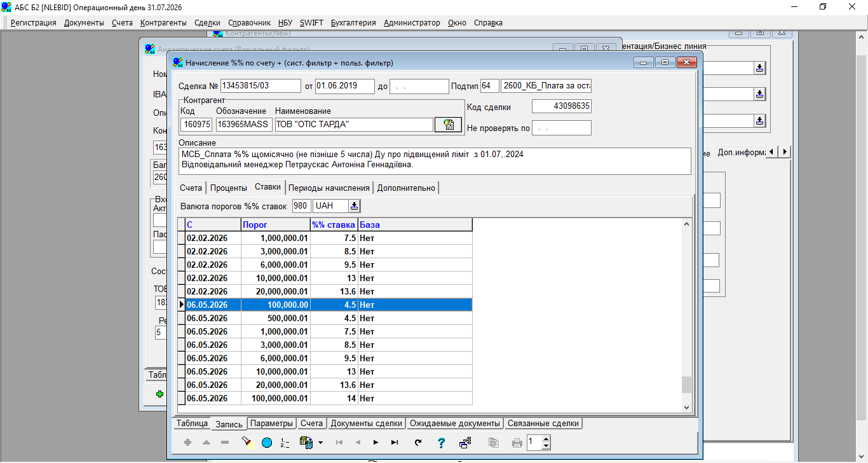Open the UAH currency dropdown
The width and height of the screenshot is (868, 463).
pos(354,206)
